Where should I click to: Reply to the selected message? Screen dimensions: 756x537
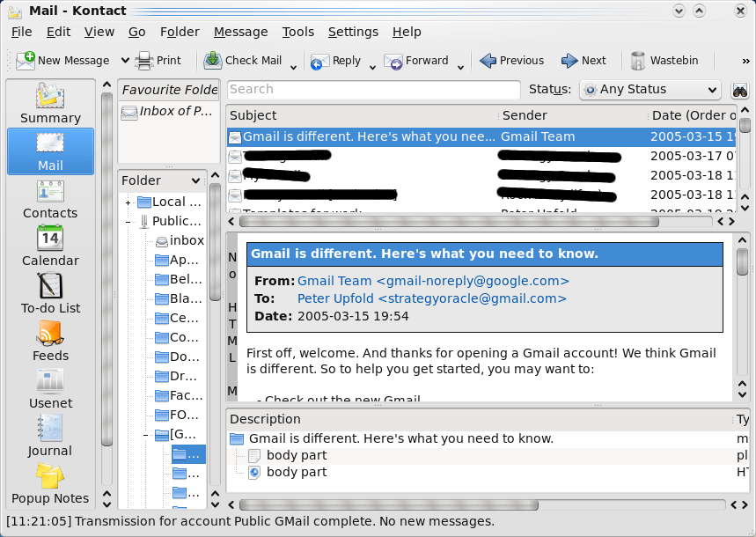[336, 61]
